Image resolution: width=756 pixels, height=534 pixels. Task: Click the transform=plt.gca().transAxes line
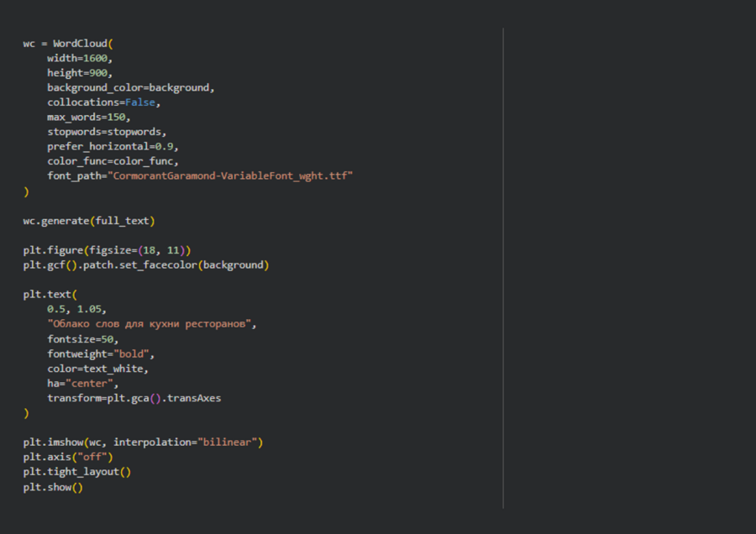tap(134, 398)
